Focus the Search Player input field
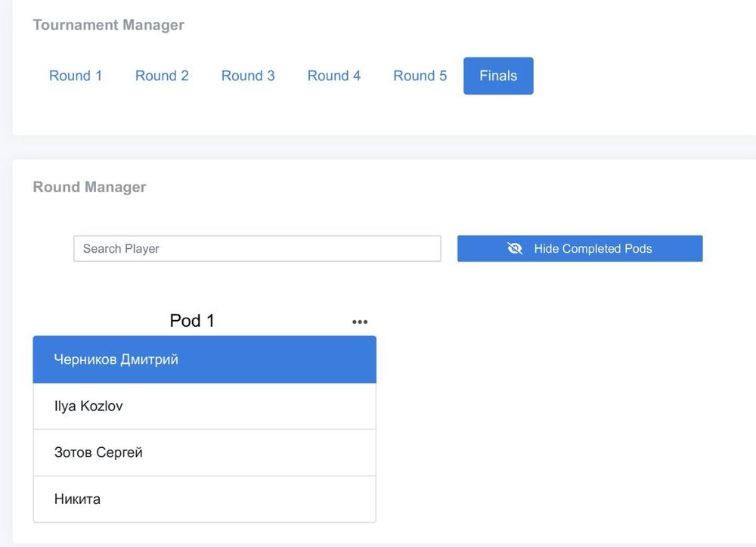Image resolution: width=756 pixels, height=547 pixels. pyautogui.click(x=257, y=248)
